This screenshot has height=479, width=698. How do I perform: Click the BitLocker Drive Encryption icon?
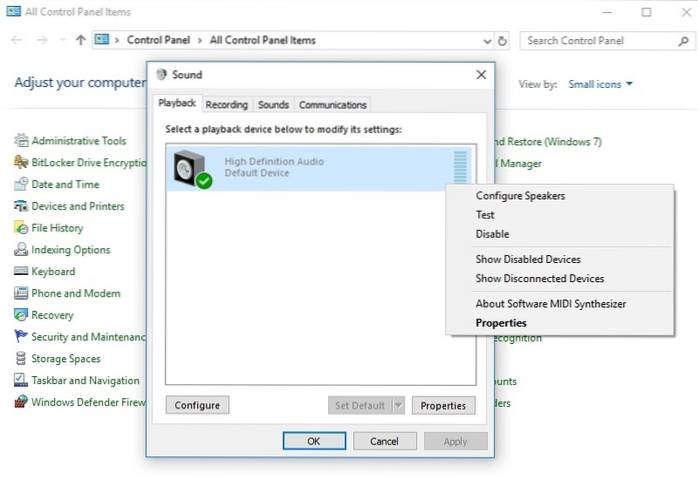[21, 162]
